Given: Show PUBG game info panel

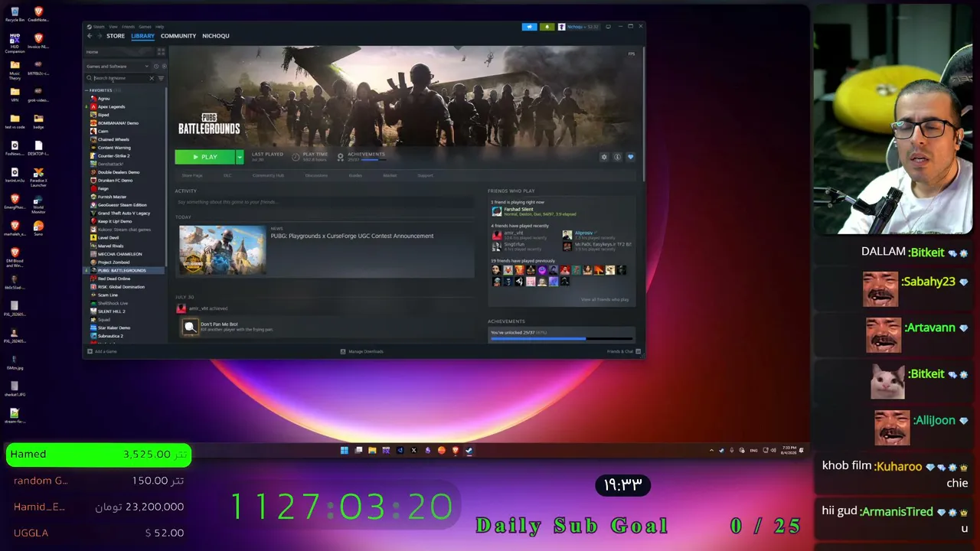Looking at the screenshot, I should 617,157.
